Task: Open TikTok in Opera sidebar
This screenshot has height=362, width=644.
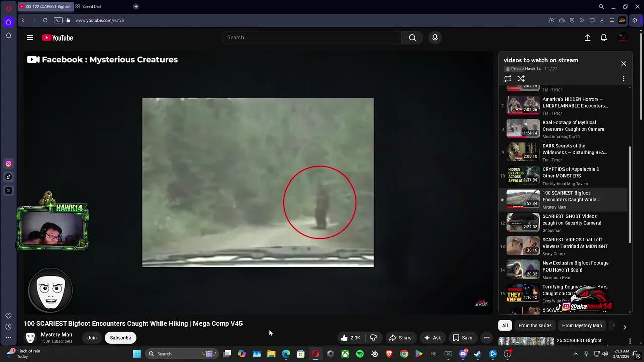Action: [x=8, y=177]
